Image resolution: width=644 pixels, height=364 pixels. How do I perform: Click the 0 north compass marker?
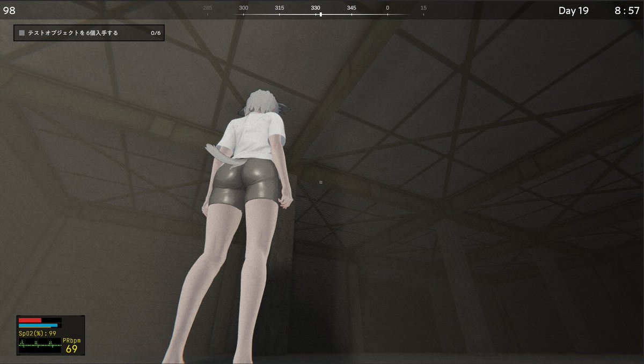point(387,8)
